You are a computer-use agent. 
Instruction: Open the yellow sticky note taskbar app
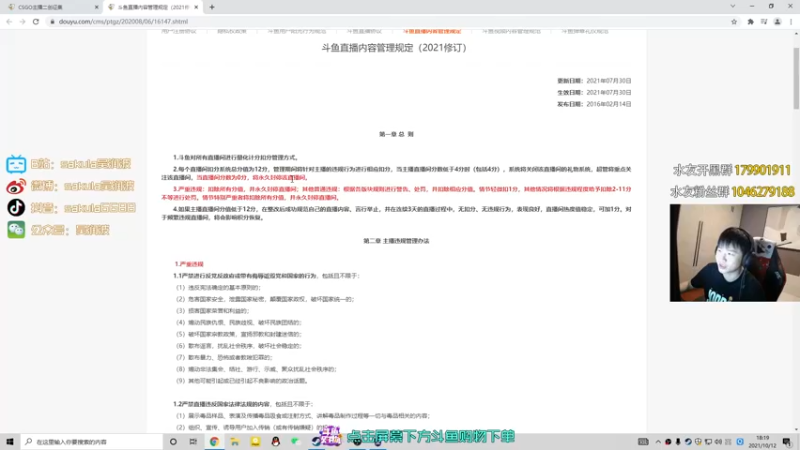[255, 442]
